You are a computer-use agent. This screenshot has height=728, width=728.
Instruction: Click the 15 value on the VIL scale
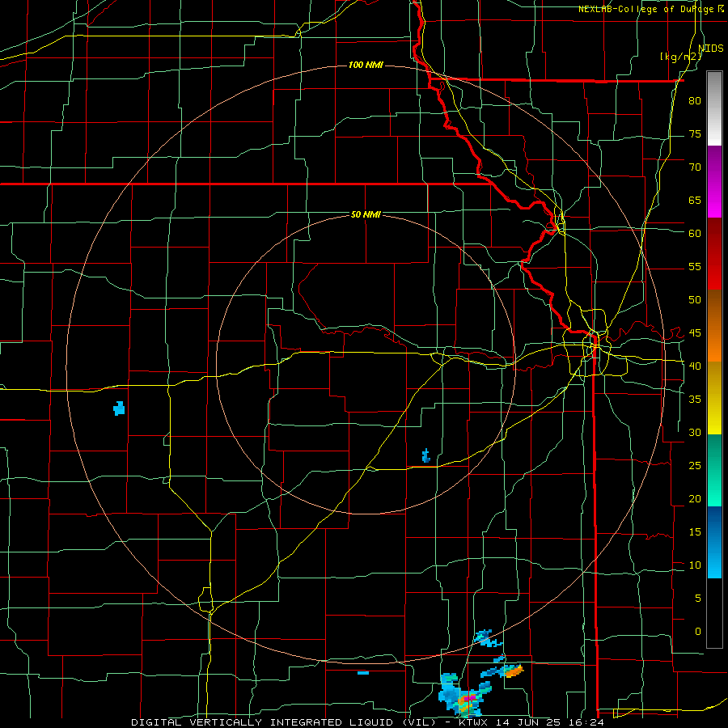[695, 531]
